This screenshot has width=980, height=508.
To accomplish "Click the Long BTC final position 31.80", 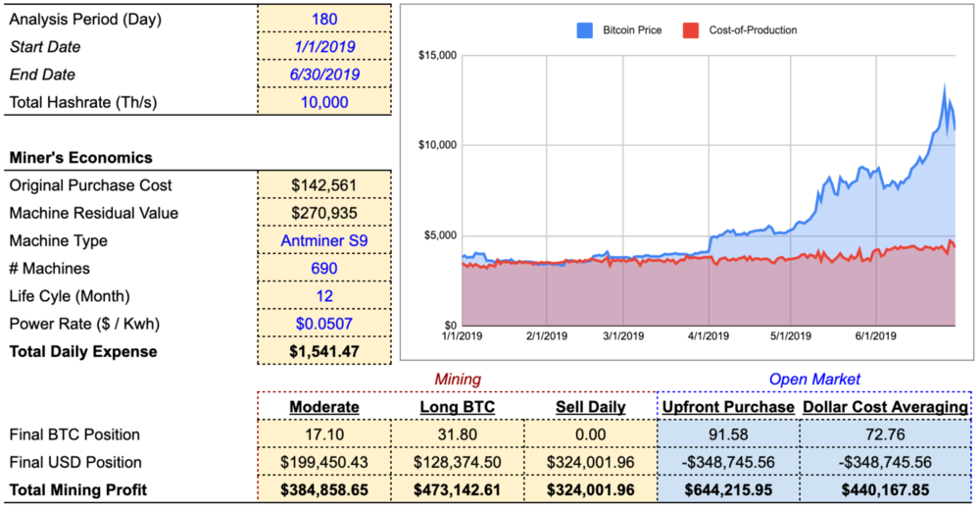I will (x=457, y=434).
